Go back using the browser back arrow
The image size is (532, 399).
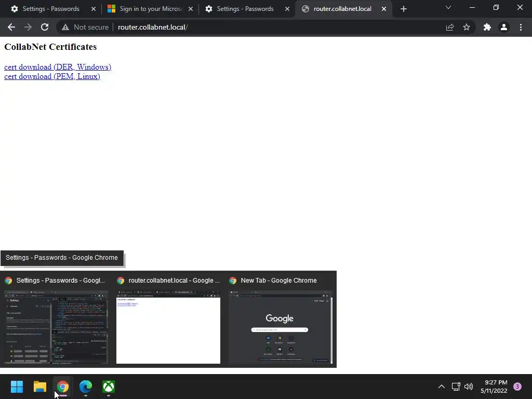click(x=11, y=27)
